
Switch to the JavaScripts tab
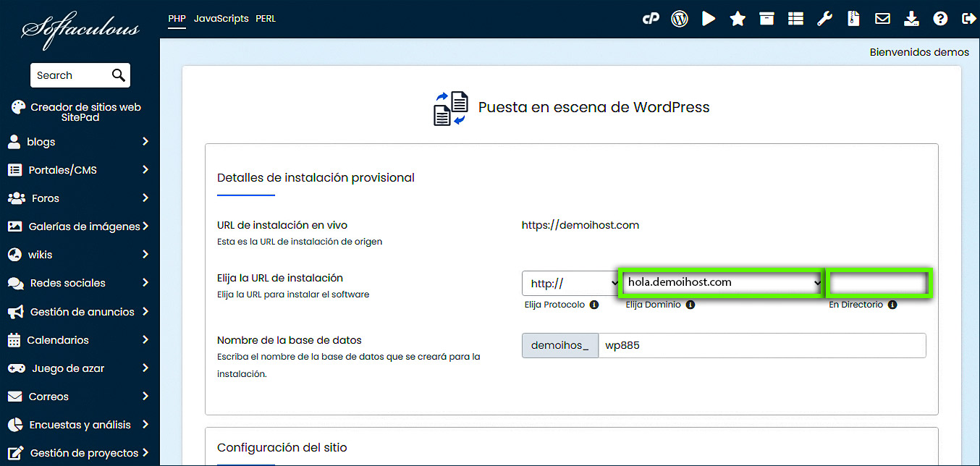[x=221, y=18]
